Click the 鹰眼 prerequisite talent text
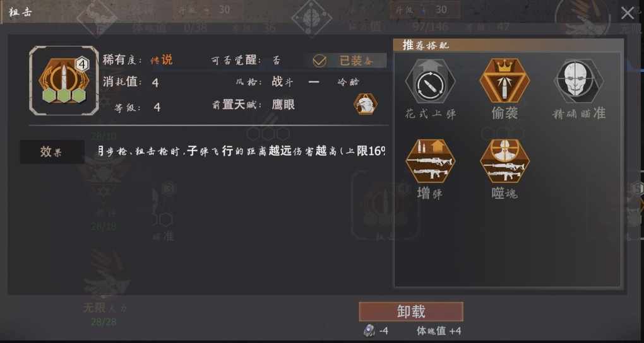The width and height of the screenshot is (644, 343). click(x=283, y=105)
